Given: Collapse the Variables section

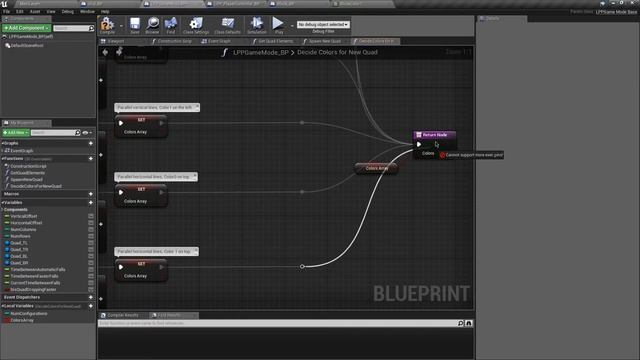Looking at the screenshot, I should click(x=2, y=202).
